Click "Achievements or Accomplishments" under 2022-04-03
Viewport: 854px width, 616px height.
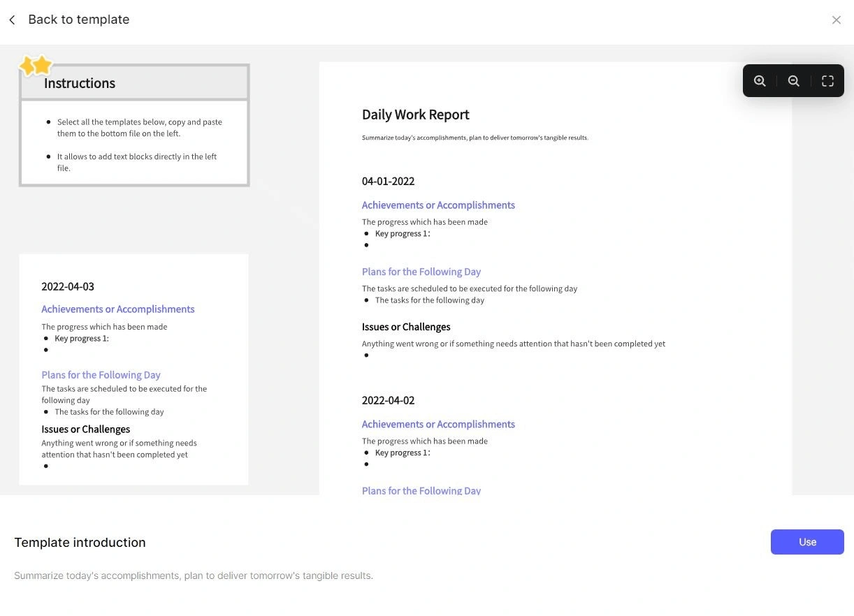(x=118, y=309)
